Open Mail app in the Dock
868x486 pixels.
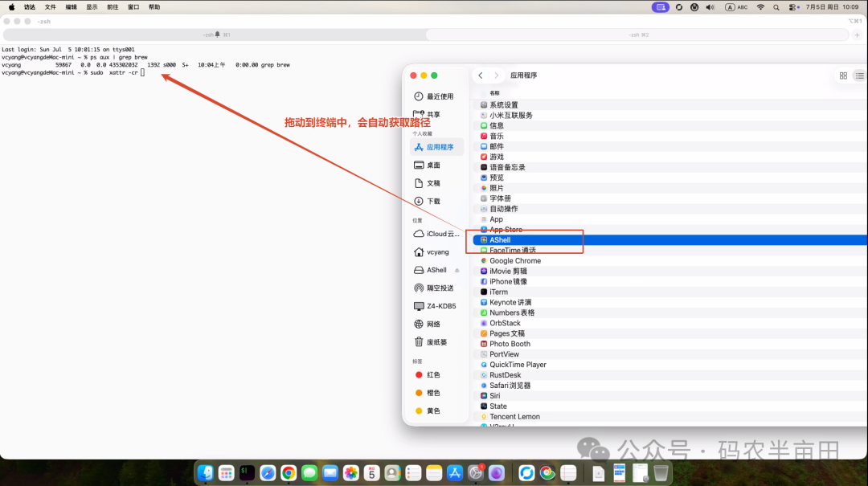(330, 472)
